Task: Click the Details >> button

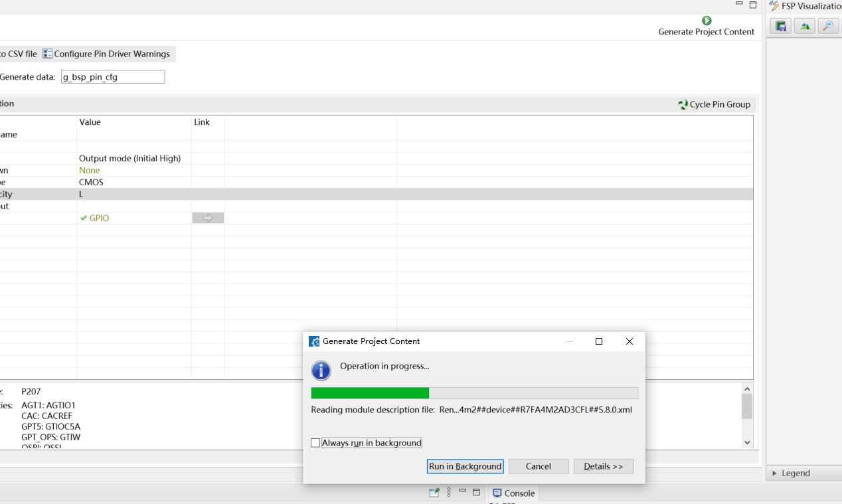Action: 604,466
